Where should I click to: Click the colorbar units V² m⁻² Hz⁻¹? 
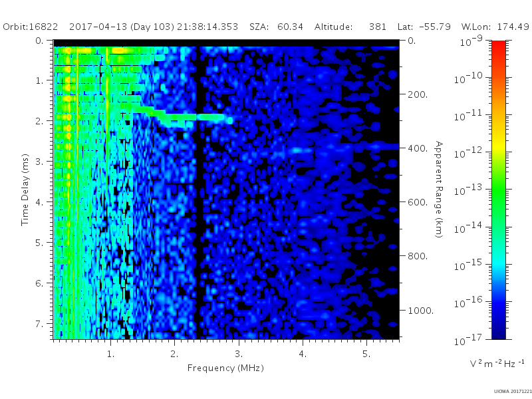(497, 363)
